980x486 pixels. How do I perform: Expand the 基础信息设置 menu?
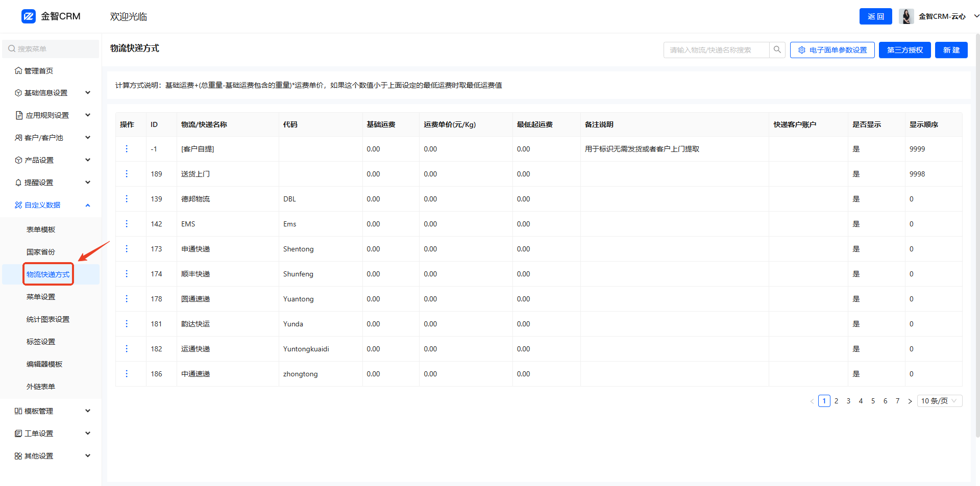pos(88,93)
